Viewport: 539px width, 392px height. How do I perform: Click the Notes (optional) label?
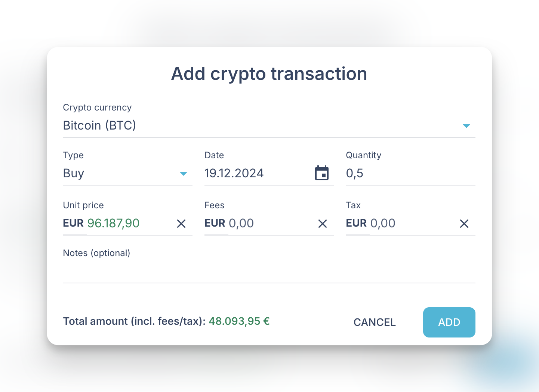pyautogui.click(x=96, y=253)
